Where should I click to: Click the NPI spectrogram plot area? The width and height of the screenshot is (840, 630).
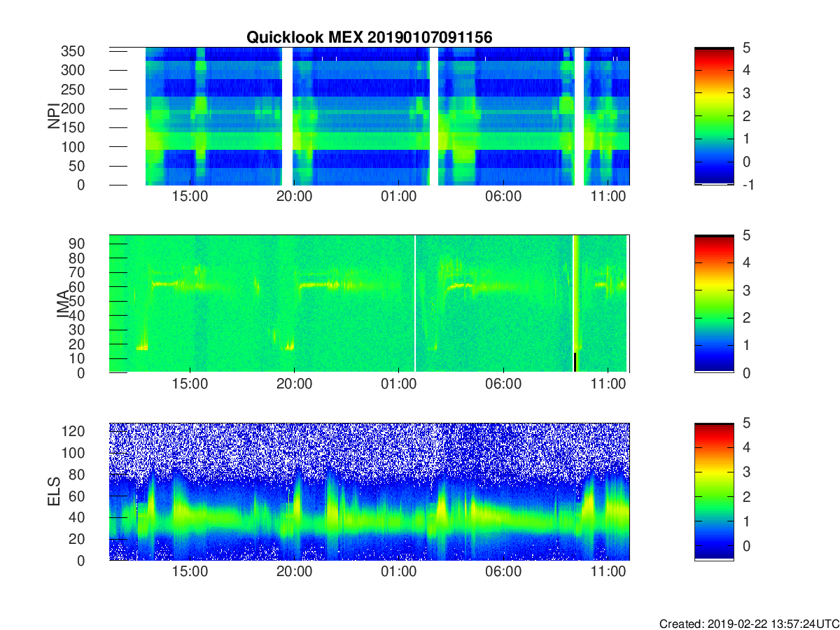tap(369, 116)
